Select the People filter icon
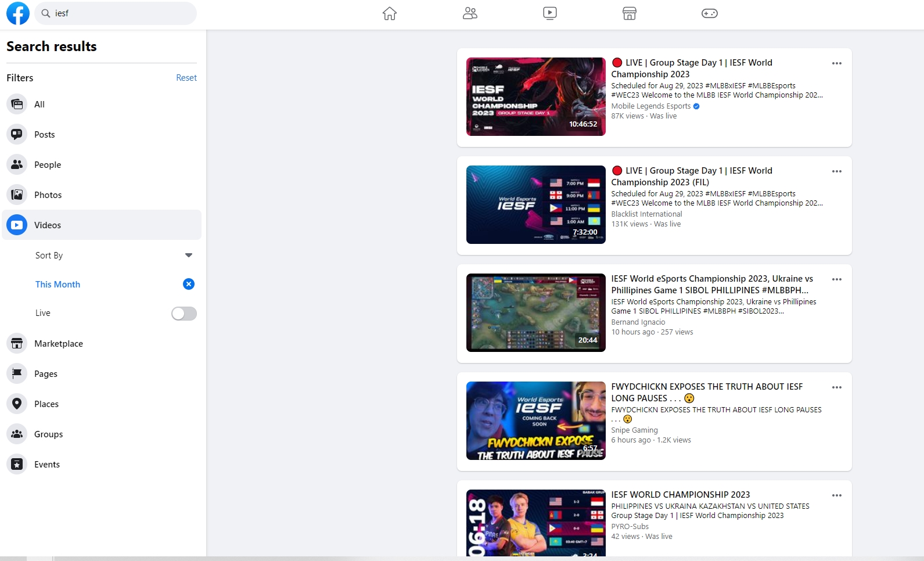This screenshot has width=924, height=561. coord(17,165)
